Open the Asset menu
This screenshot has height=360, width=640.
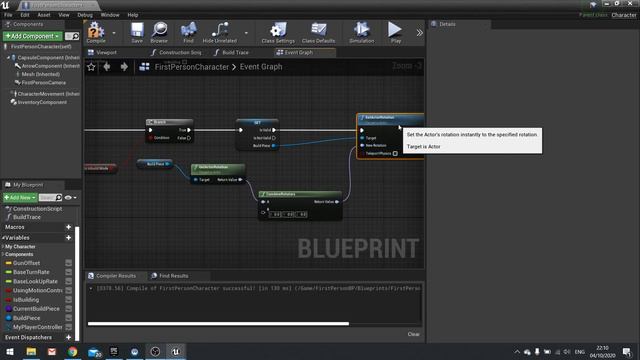tap(44, 15)
